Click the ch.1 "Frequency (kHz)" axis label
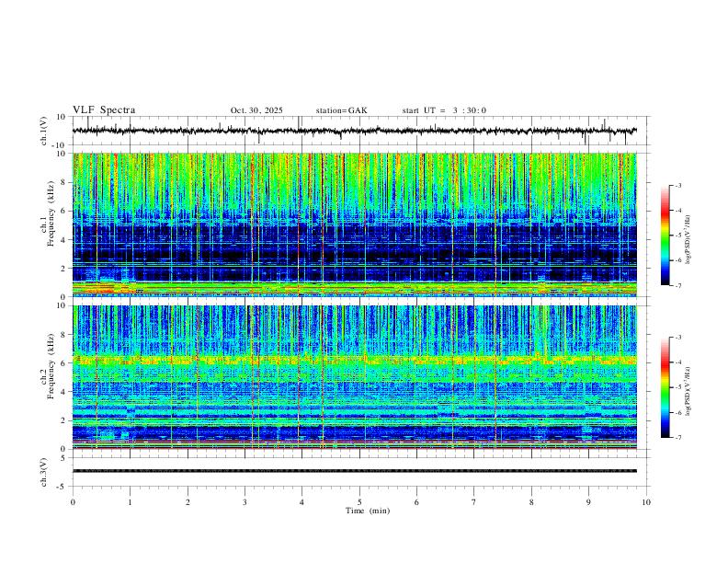The image size is (728, 563). point(51,213)
